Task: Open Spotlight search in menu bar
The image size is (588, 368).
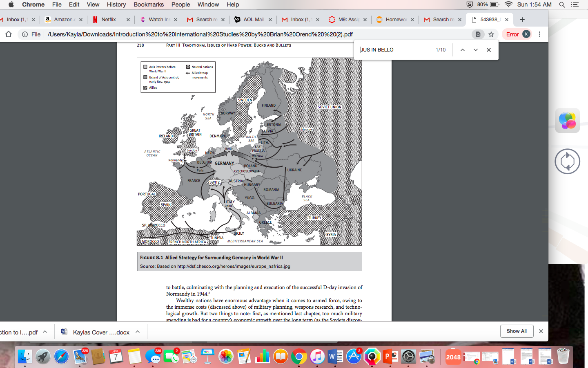Action: (x=562, y=4)
